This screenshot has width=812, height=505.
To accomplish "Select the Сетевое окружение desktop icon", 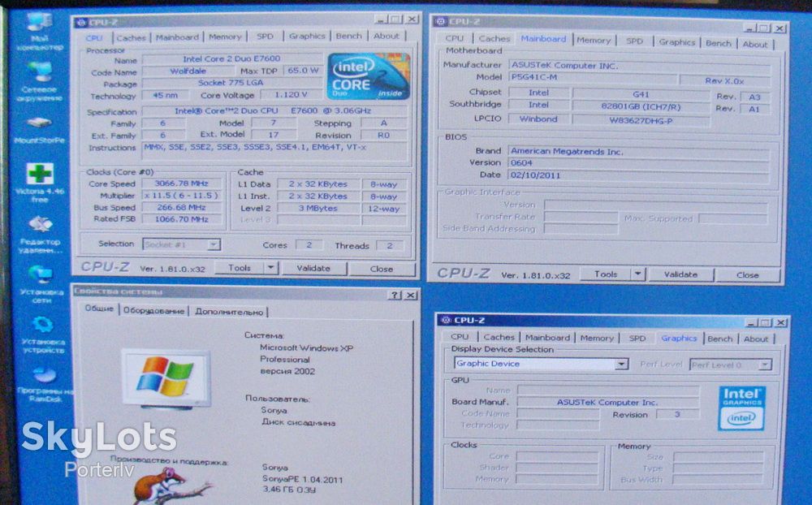I will click(x=40, y=82).
